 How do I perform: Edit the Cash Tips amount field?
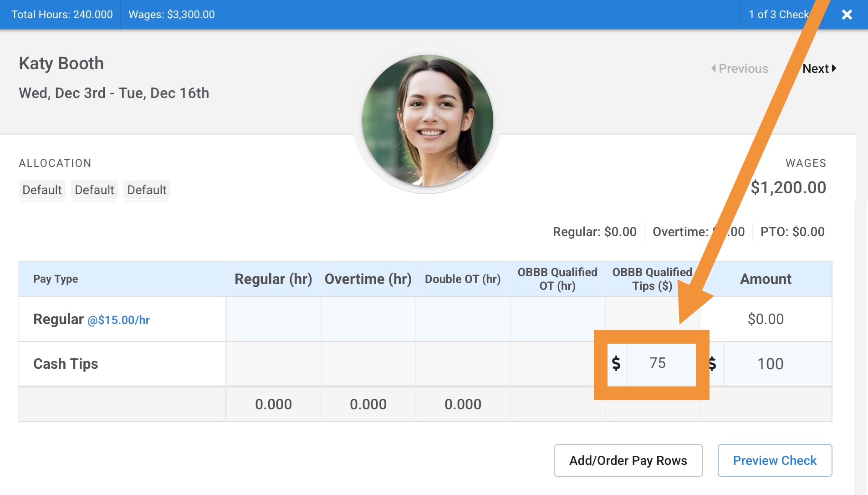pyautogui.click(x=776, y=364)
